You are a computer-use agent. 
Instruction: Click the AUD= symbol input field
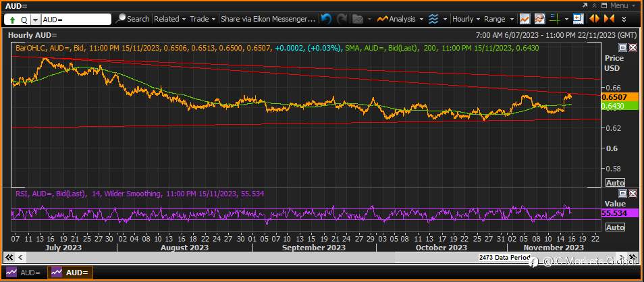(76, 20)
